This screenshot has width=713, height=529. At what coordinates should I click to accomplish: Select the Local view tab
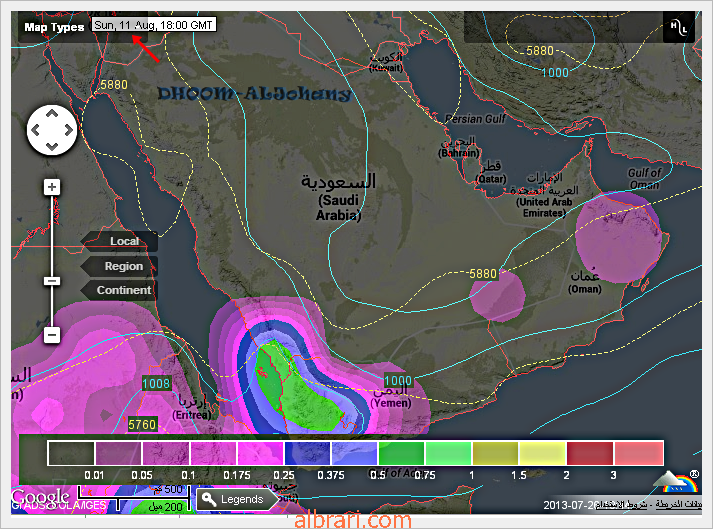point(120,241)
